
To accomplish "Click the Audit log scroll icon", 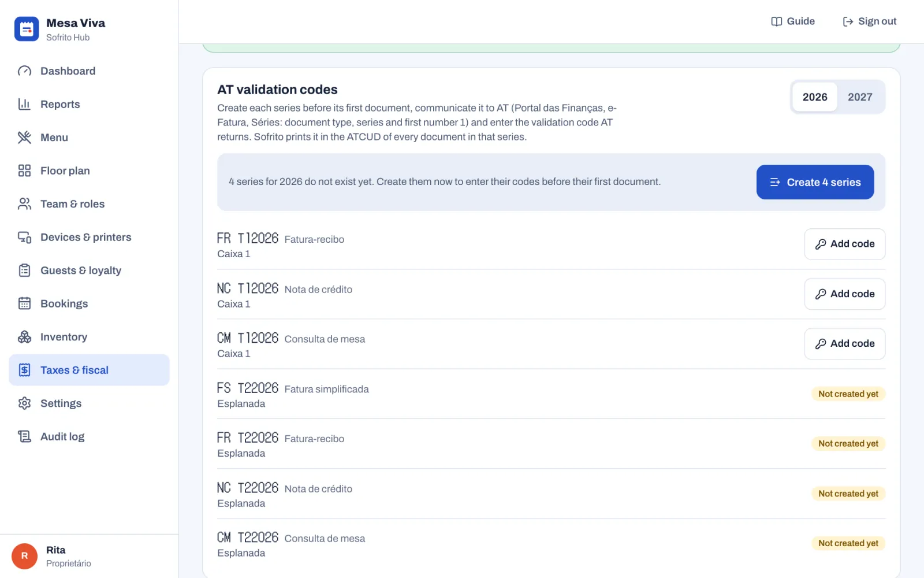I will 24,436.
